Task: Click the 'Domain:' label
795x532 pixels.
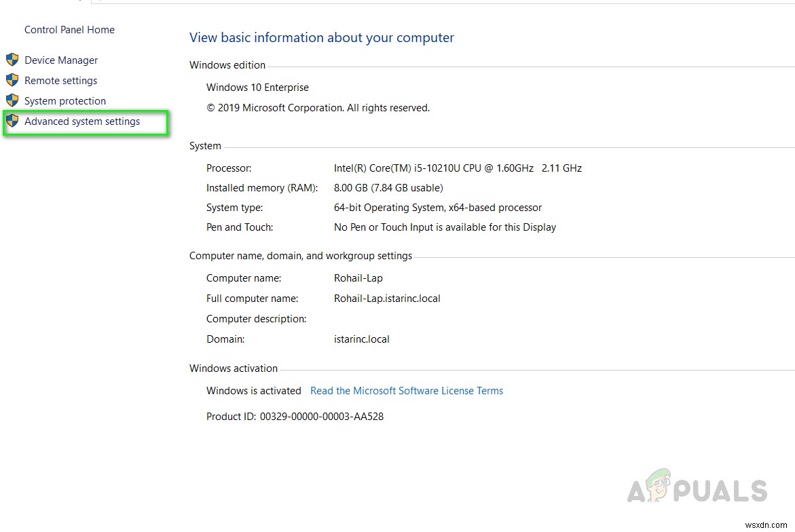Action: click(225, 339)
